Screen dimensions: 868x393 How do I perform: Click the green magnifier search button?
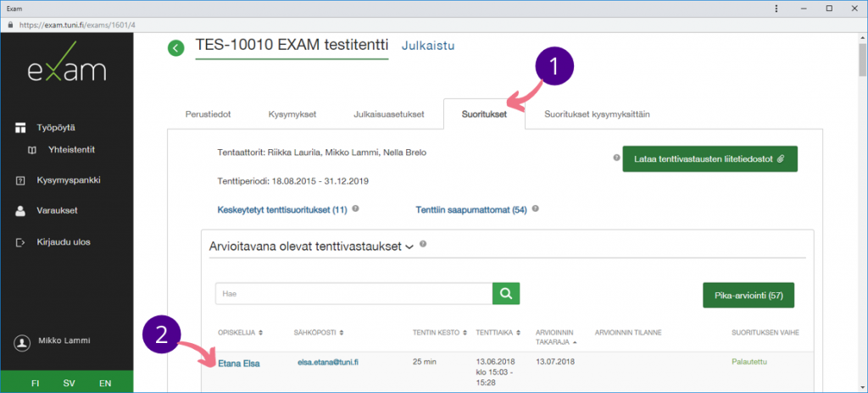pos(505,294)
